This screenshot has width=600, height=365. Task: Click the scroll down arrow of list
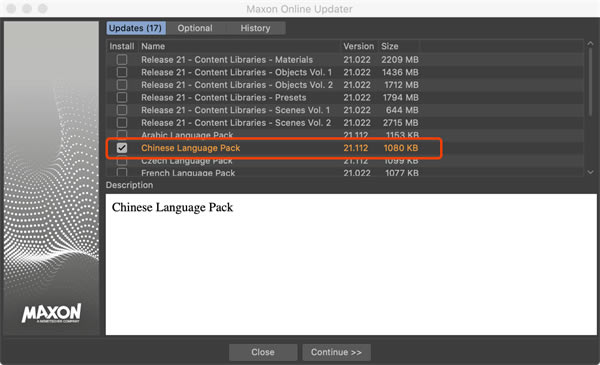[x=590, y=172]
